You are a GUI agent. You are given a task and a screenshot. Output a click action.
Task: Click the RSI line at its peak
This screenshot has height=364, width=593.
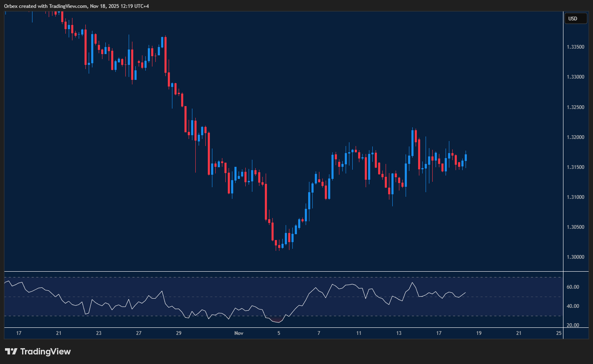(x=413, y=282)
